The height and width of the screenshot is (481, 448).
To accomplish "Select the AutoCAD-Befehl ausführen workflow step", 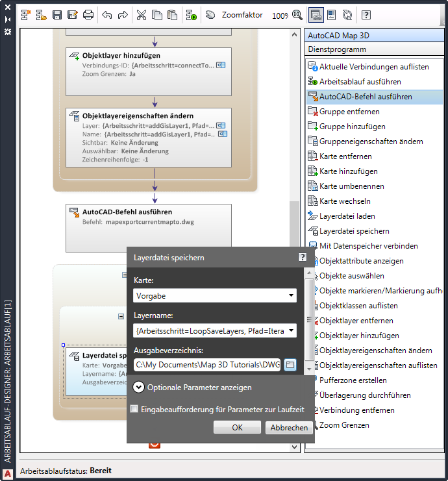I will tap(149, 228).
